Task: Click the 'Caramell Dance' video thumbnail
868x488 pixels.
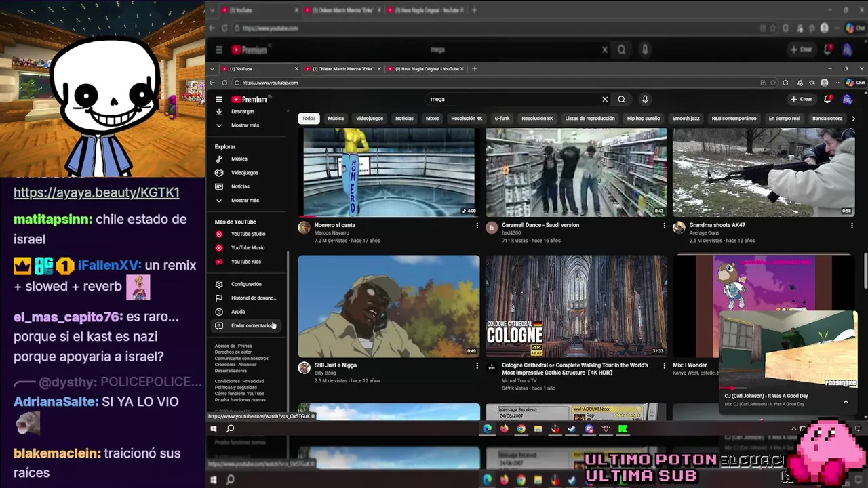Action: click(576, 172)
